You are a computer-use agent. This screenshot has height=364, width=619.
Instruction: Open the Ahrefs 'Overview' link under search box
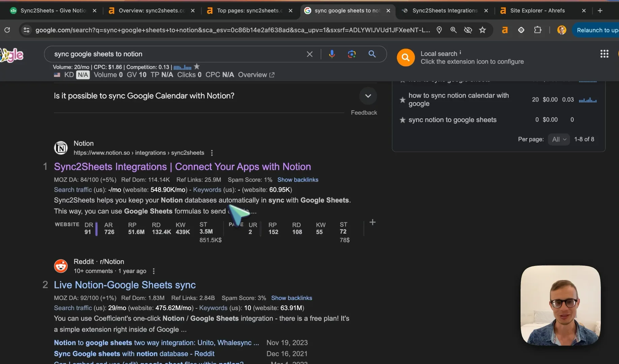[256, 75]
